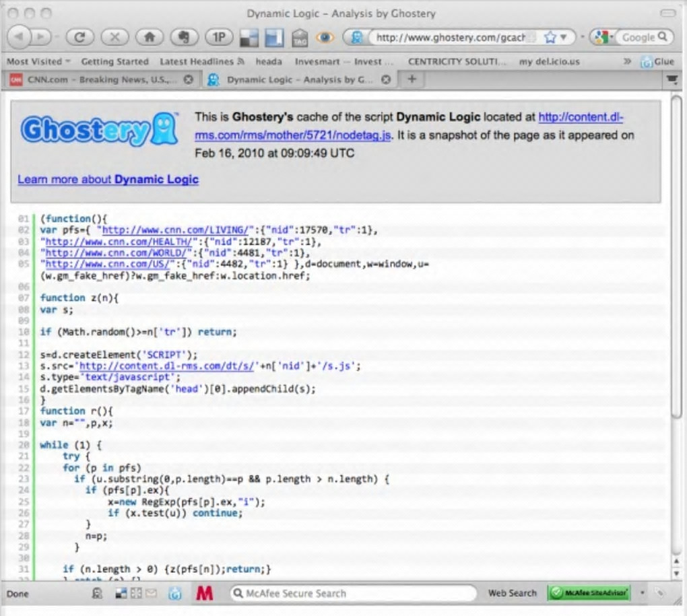Select the Dynamic Logic Analysis tab
This screenshot has width=687, height=616.
(x=299, y=79)
